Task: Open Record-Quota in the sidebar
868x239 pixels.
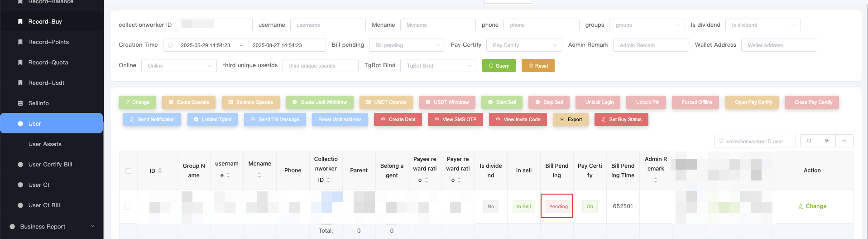Action: point(48,63)
